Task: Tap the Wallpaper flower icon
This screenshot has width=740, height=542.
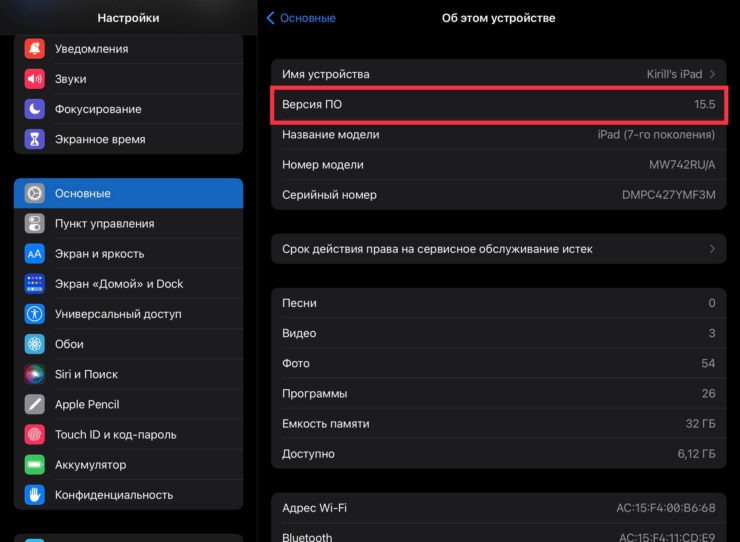Action: pos(34,344)
